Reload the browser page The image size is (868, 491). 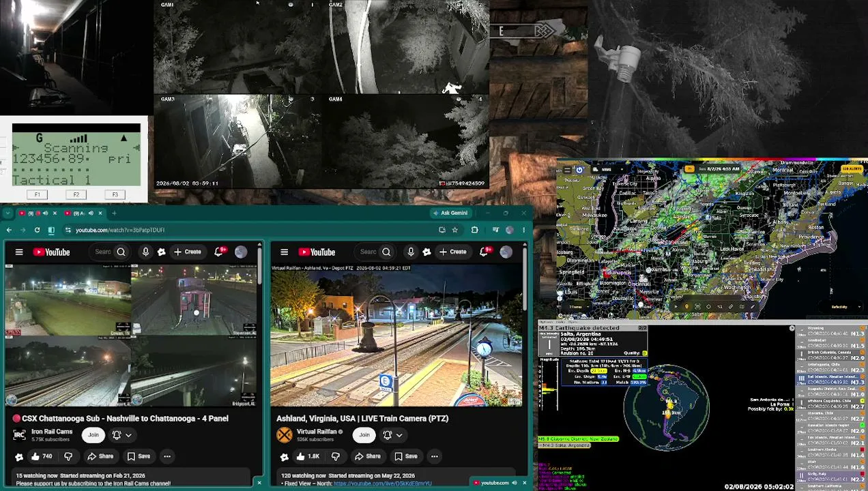pos(37,230)
